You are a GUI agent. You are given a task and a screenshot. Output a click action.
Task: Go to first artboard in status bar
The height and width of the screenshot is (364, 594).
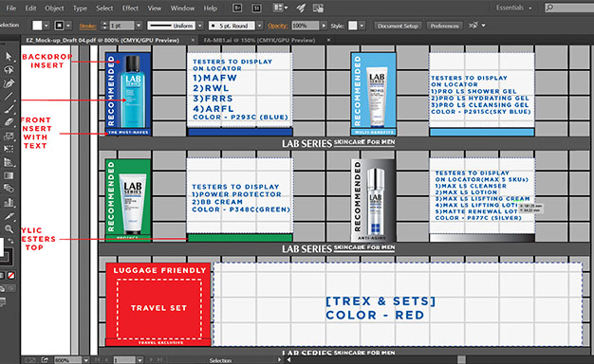click(98, 360)
